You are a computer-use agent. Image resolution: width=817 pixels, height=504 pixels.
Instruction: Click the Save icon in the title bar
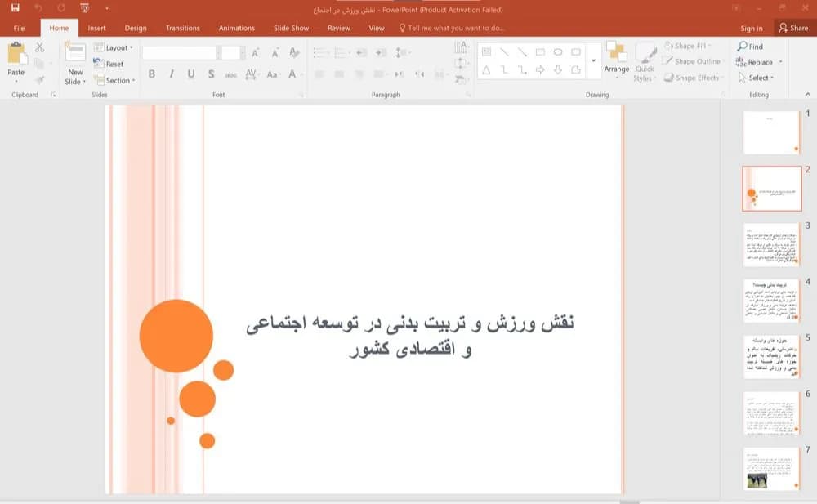[15, 8]
